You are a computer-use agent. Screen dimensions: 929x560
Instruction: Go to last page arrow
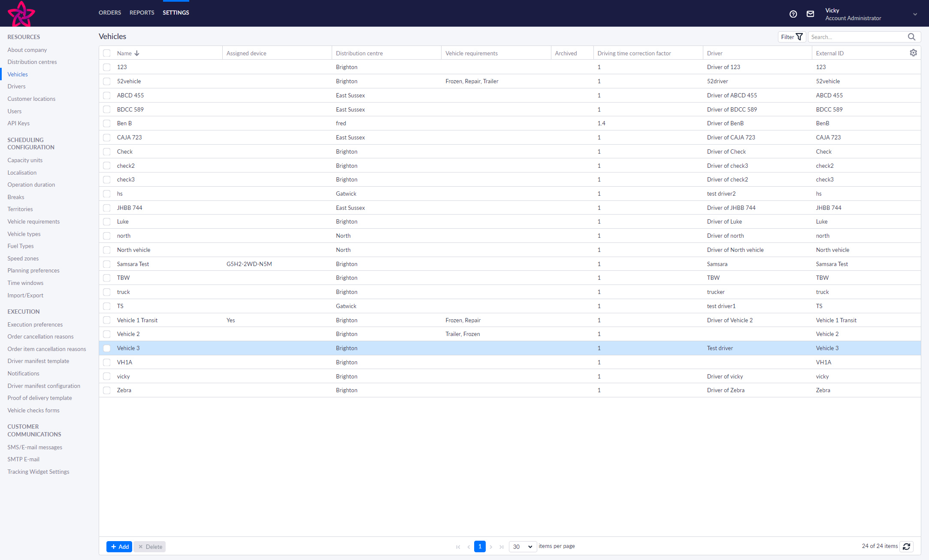coord(501,547)
